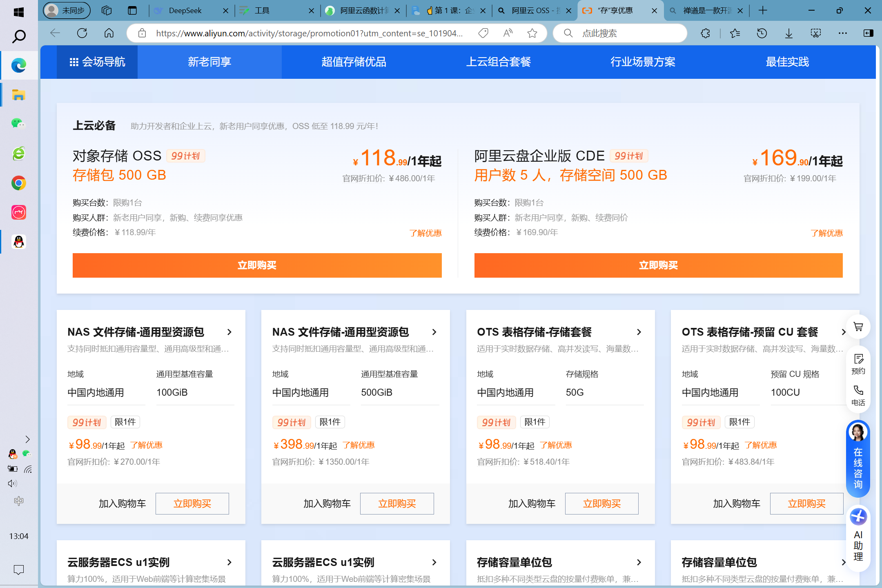The height and width of the screenshot is (588, 882).
Task: Open Windows search from the taskbar
Action: [19, 37]
